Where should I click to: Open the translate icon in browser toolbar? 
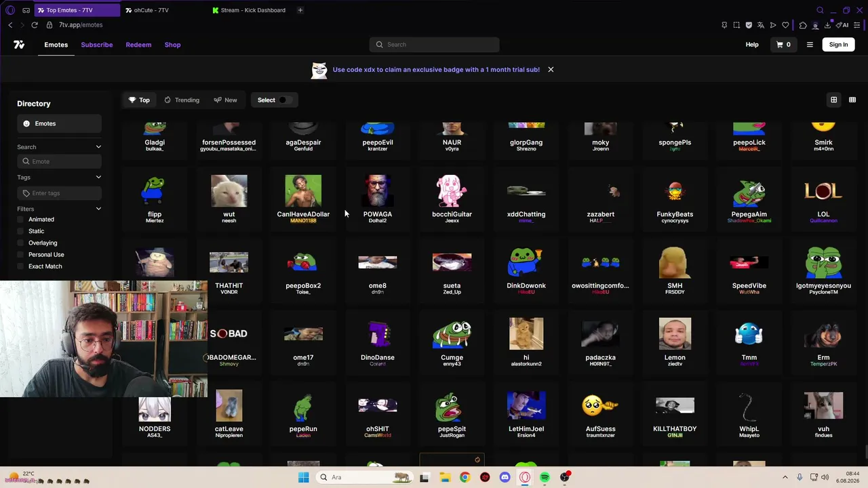761,25
